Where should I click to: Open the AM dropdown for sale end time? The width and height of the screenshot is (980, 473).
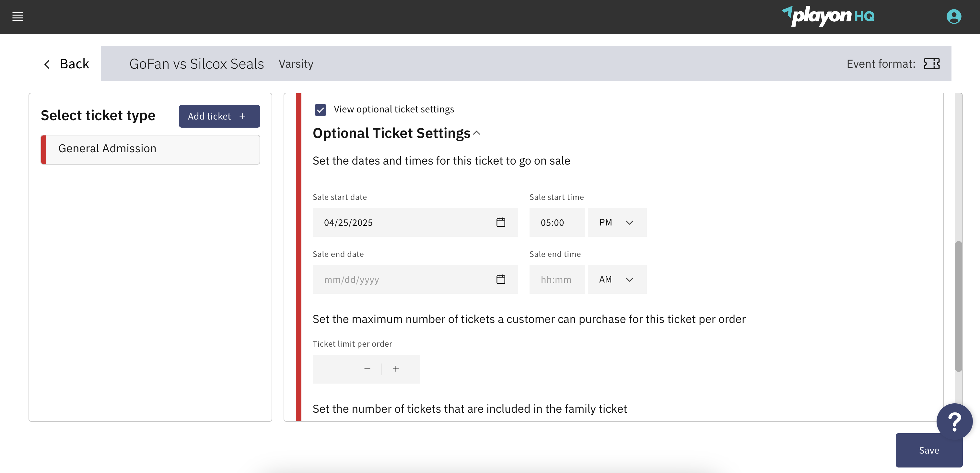pyautogui.click(x=617, y=280)
